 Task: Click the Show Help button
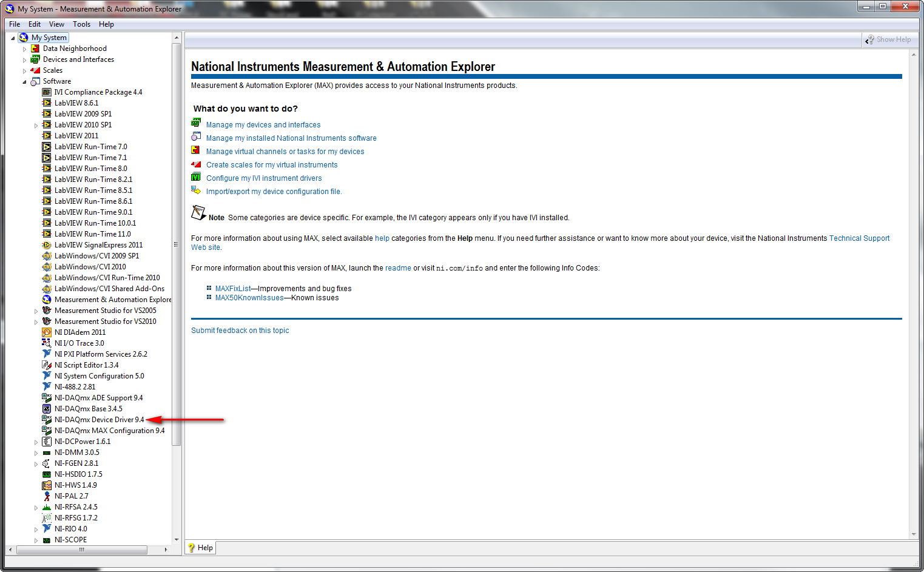coord(889,39)
